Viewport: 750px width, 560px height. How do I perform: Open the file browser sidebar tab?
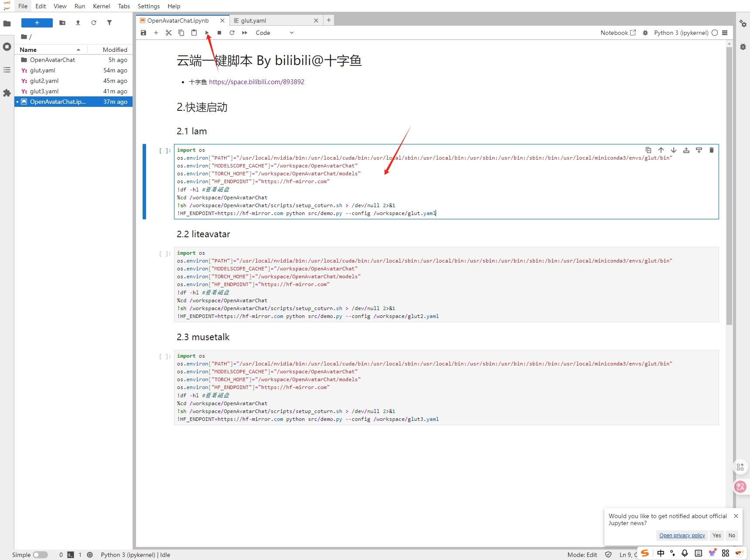point(7,24)
